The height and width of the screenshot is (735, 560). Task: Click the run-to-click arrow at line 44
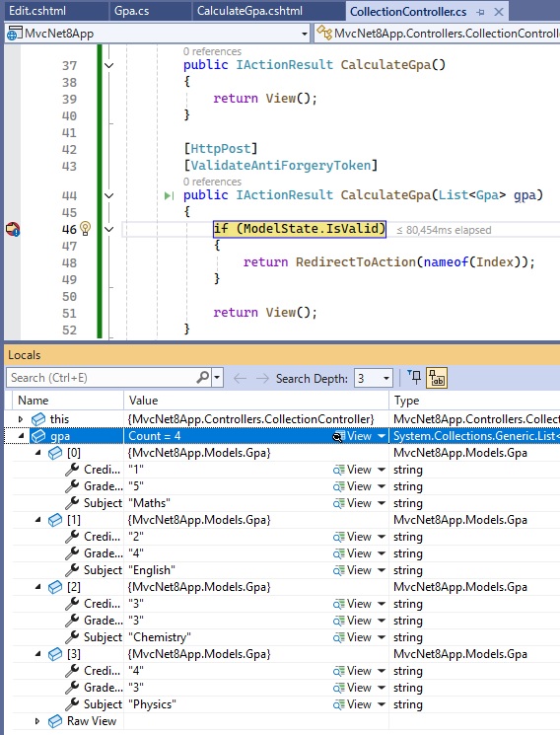170,195
